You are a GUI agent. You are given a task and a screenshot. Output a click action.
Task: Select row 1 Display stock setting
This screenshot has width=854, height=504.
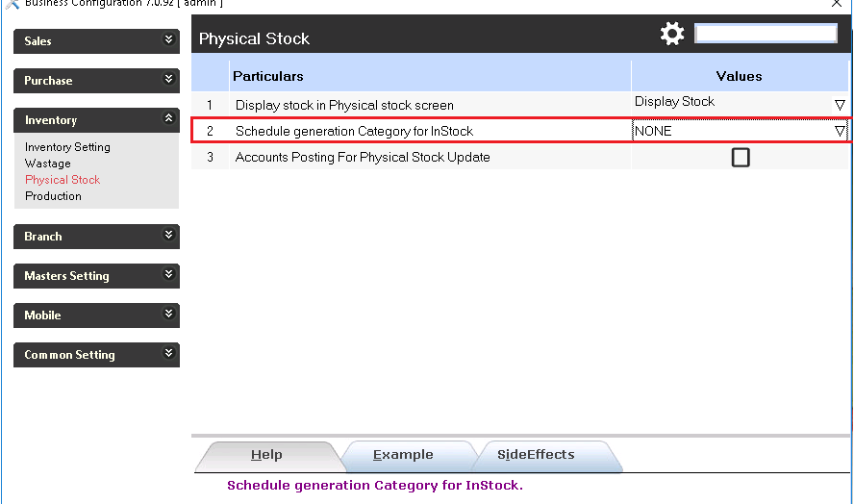click(344, 105)
